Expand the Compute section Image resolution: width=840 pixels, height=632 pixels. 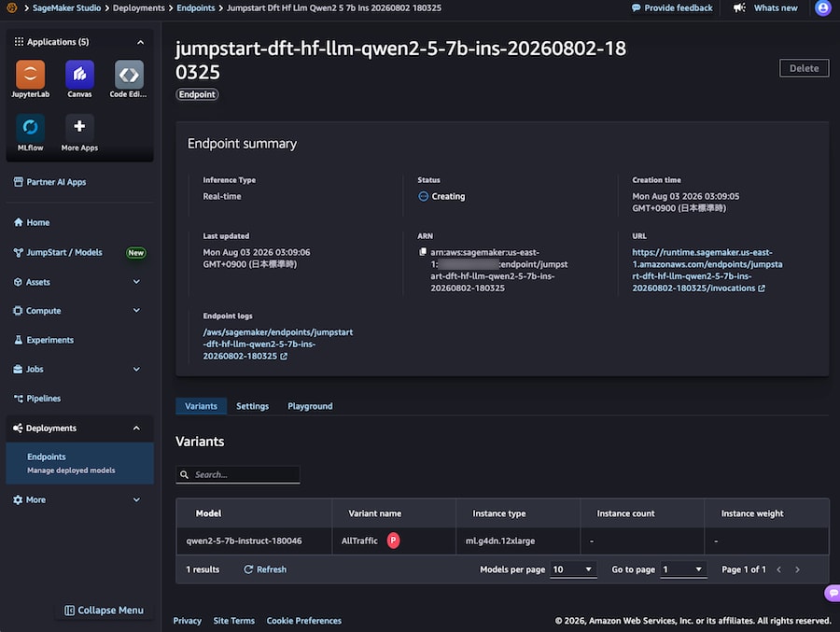[x=136, y=310]
